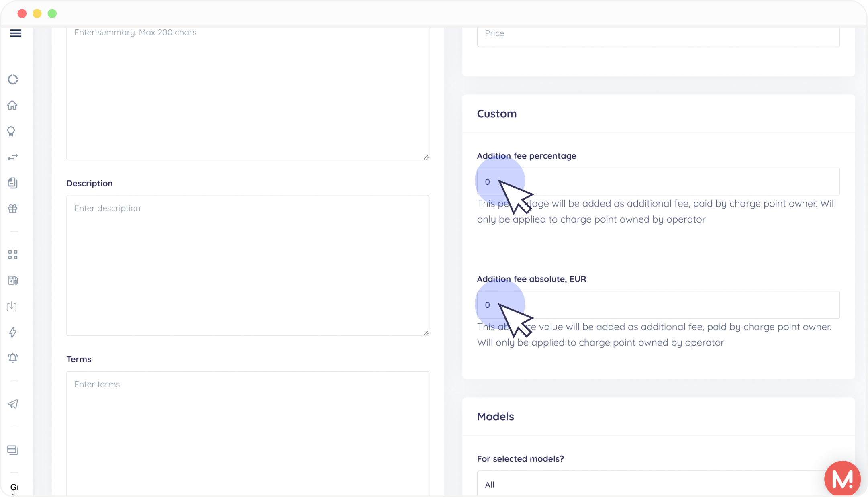Click the summary textarea resize handle

pyautogui.click(x=426, y=157)
